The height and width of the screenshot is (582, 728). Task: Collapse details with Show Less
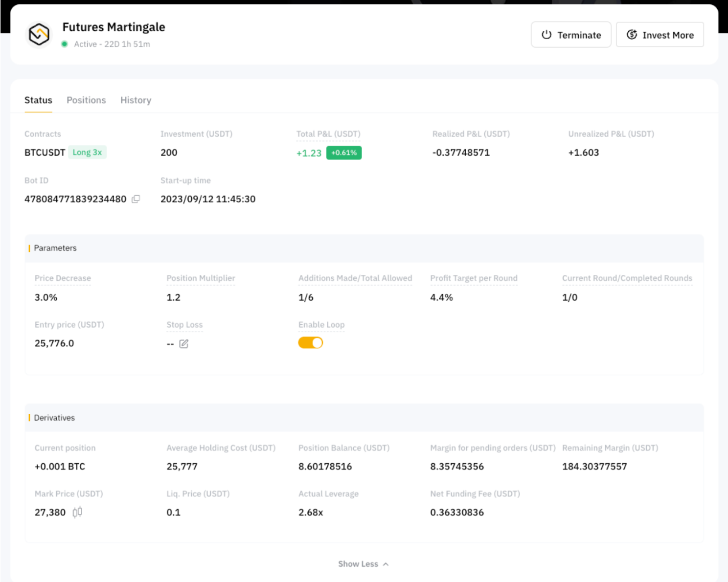(358, 564)
